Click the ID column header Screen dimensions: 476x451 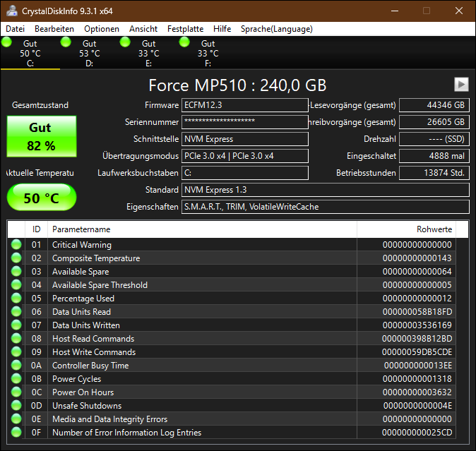point(37,229)
